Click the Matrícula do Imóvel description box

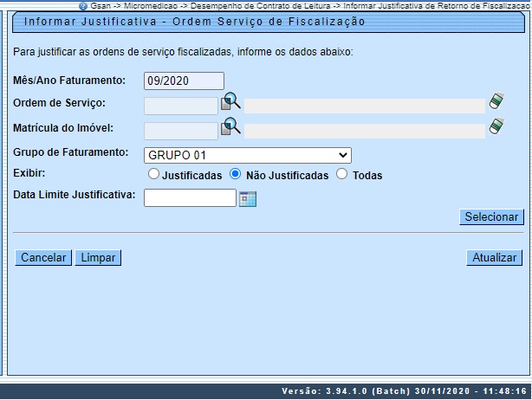pos(364,131)
